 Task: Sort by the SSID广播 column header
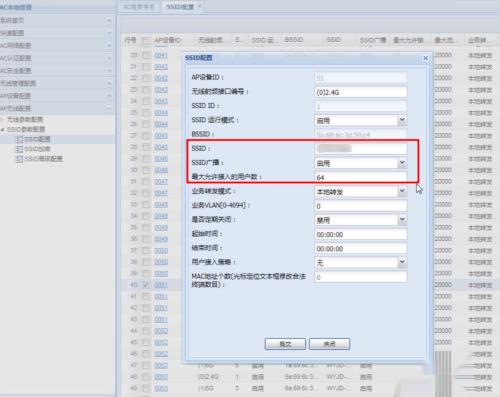(x=373, y=40)
